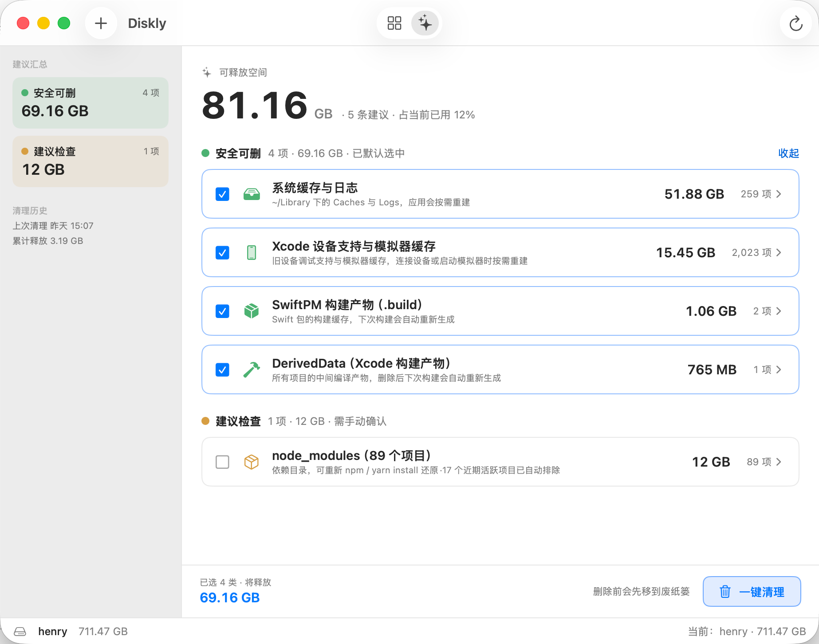819x644 pixels.
Task: Uncheck the Xcode 设备支持与模拟器缓存 checkbox
Action: point(222,252)
